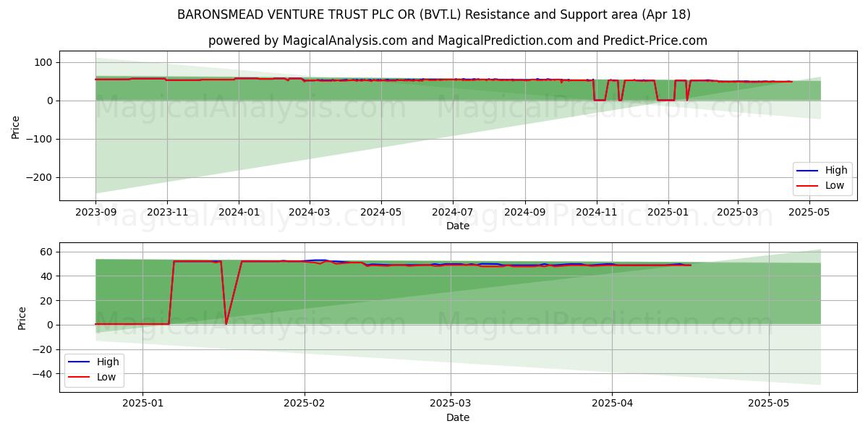This screenshot has width=868, height=434.
Task: Click the top chart x-axis label '2024-07'
Action: (453, 213)
